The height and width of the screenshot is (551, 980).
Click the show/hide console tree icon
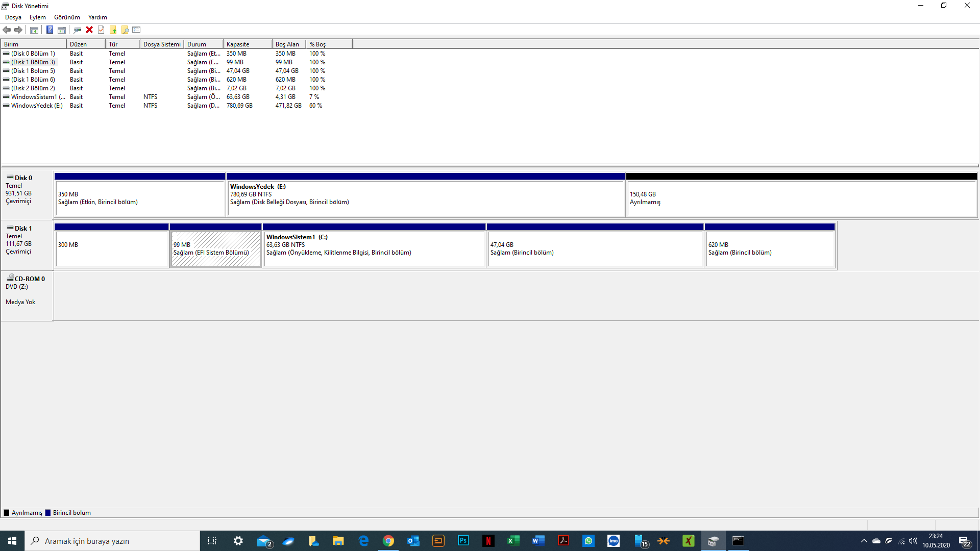(34, 30)
